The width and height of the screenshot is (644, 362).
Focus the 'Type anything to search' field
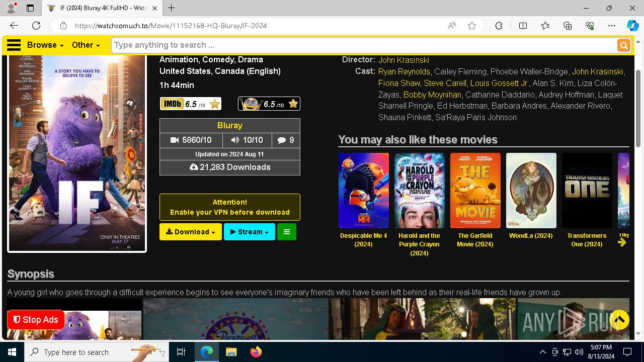click(364, 45)
